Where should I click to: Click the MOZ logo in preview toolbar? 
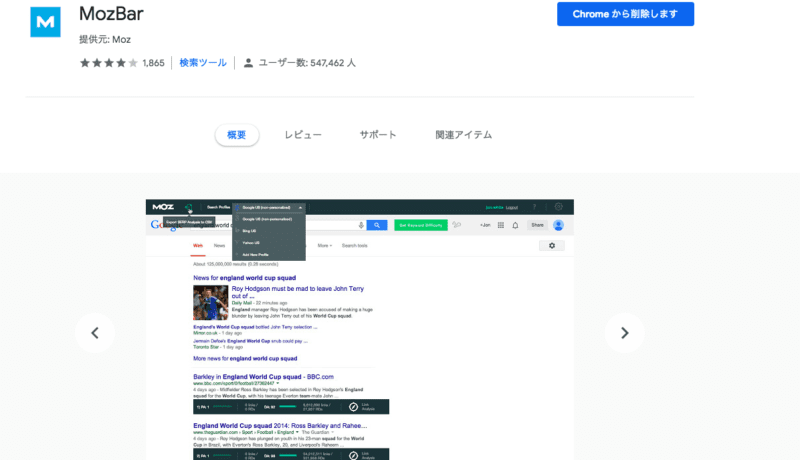[163, 207]
